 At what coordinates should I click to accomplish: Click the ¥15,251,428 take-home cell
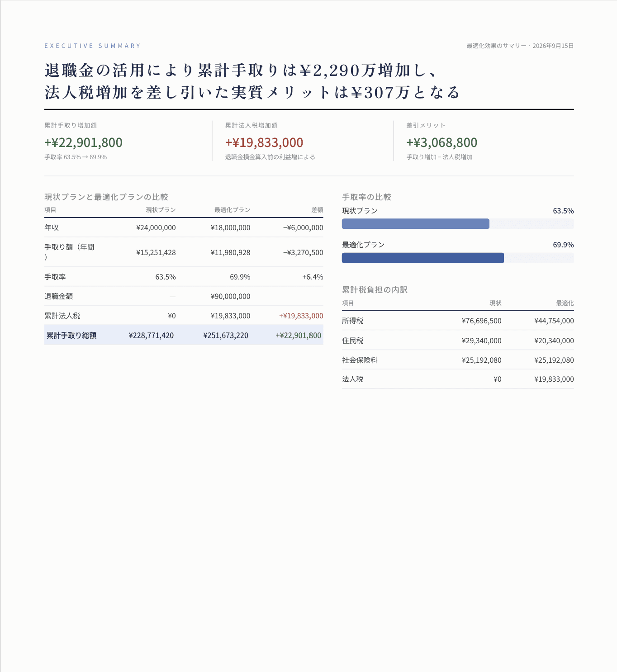click(x=156, y=252)
